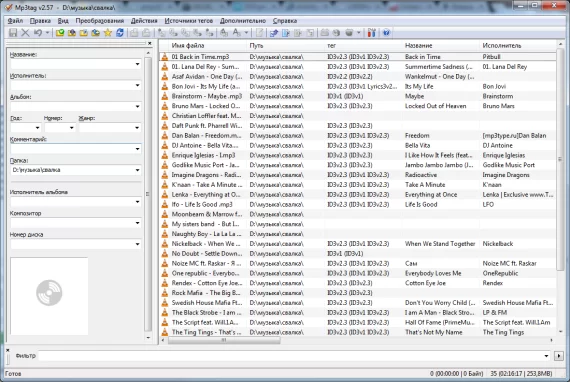The height and width of the screenshot is (382, 570).
Task: Open the Файл menu
Action: click(x=15, y=21)
